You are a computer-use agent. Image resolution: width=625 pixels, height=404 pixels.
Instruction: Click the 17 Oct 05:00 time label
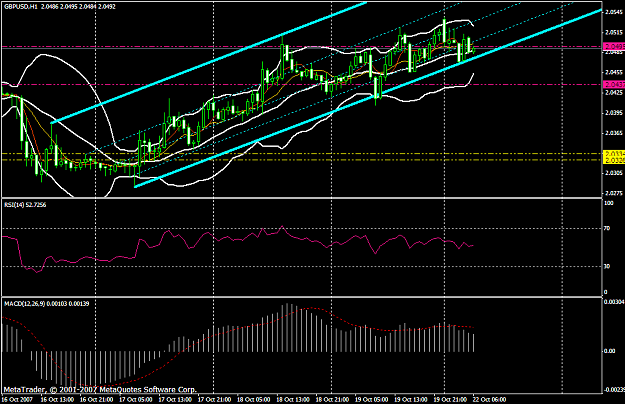click(x=136, y=399)
